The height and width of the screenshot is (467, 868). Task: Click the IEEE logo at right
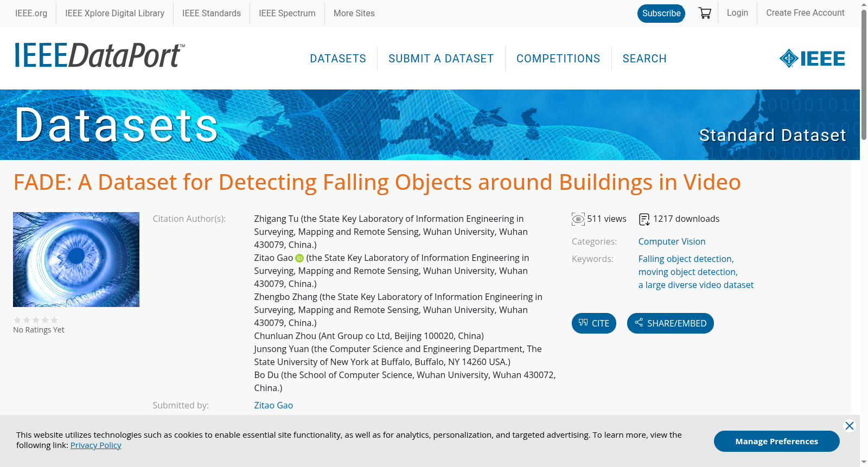pos(812,59)
